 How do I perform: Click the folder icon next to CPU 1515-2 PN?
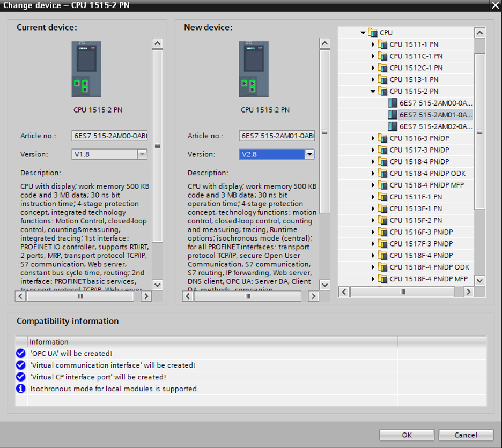click(x=382, y=91)
